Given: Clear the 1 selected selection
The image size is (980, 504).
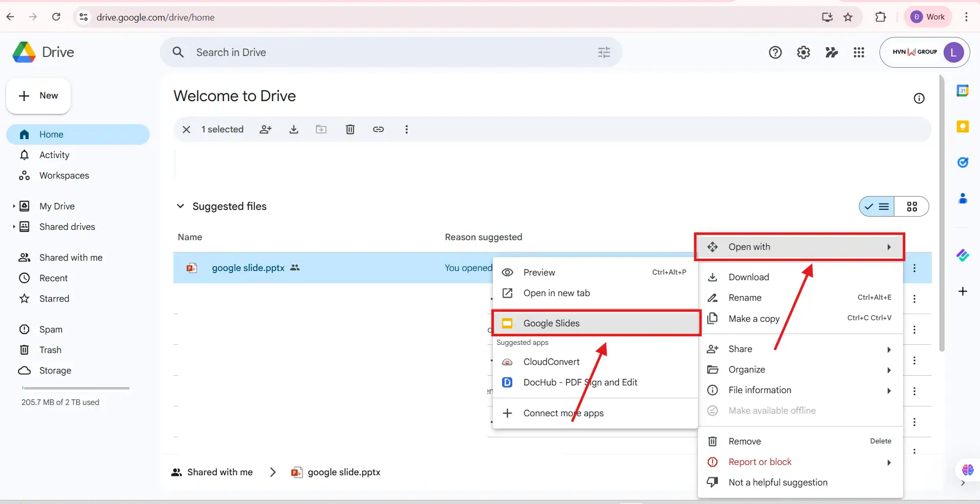Looking at the screenshot, I should [x=187, y=129].
